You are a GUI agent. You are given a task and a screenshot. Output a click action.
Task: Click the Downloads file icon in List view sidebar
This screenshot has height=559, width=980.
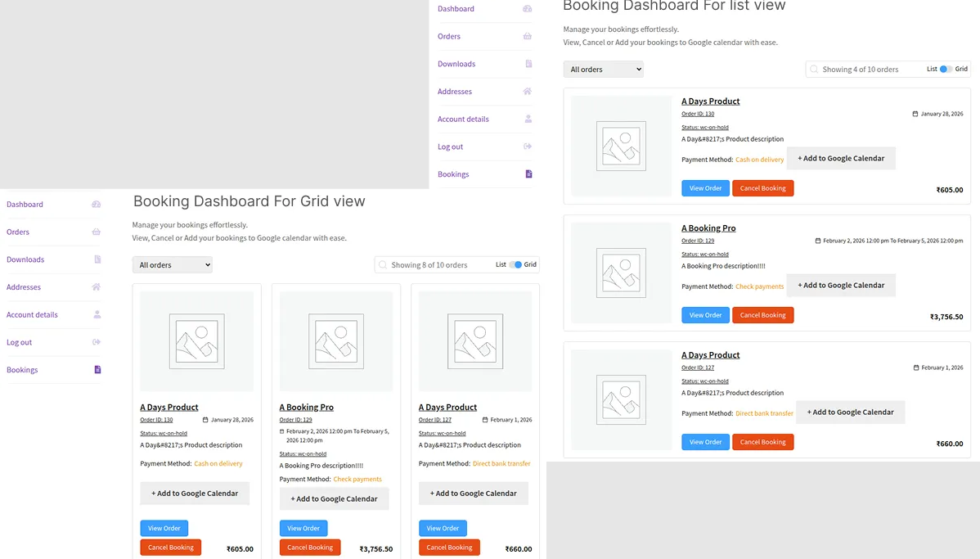[528, 64]
